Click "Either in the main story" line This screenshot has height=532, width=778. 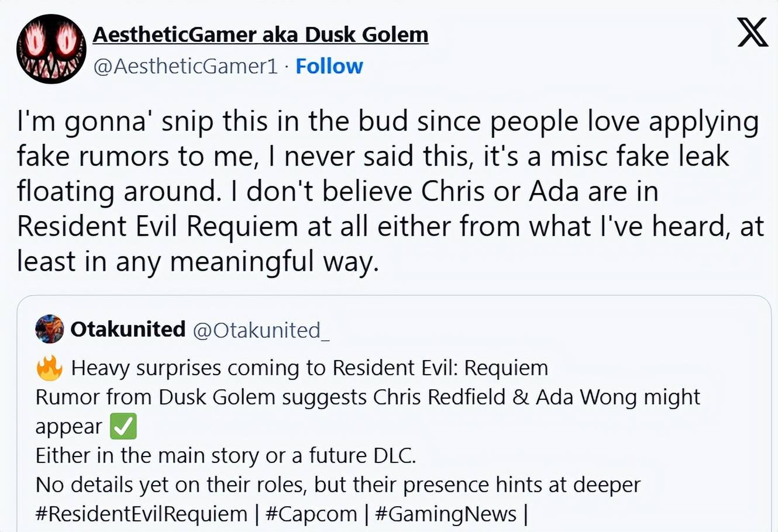[225, 455]
